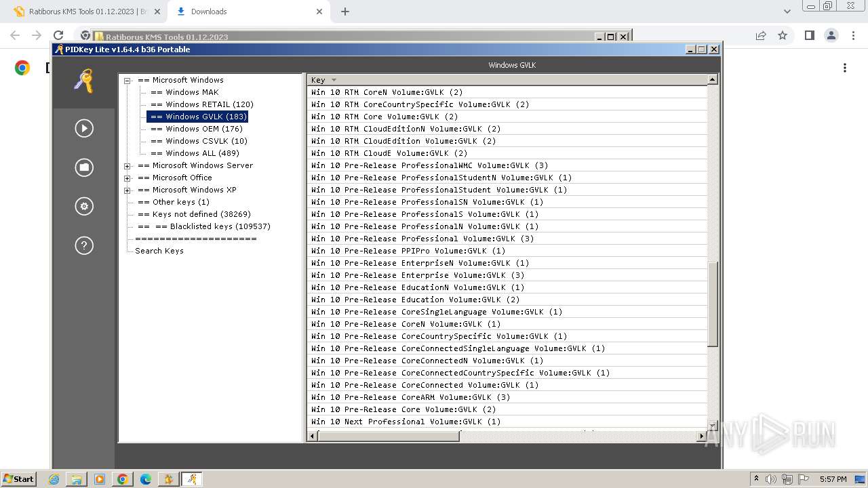
Task: Select row Win 10 RTM CloudEditionN Volume:GVLK (2)
Action: [x=507, y=129]
